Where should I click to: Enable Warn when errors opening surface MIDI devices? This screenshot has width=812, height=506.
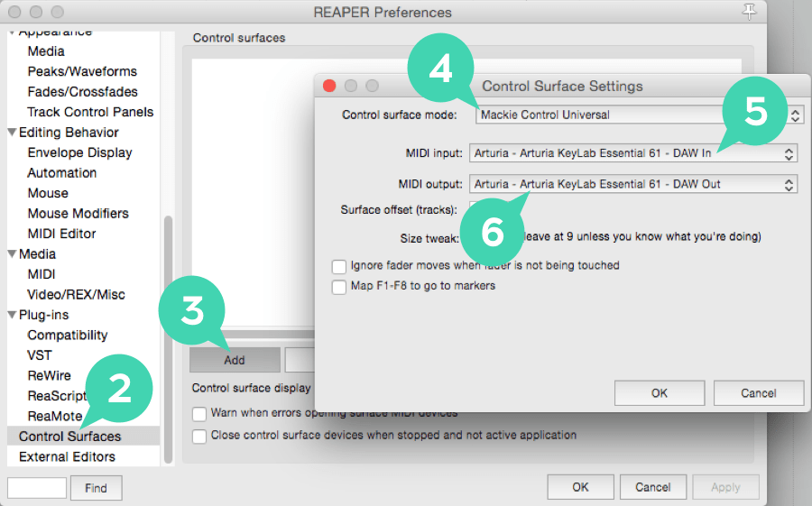tap(199, 414)
